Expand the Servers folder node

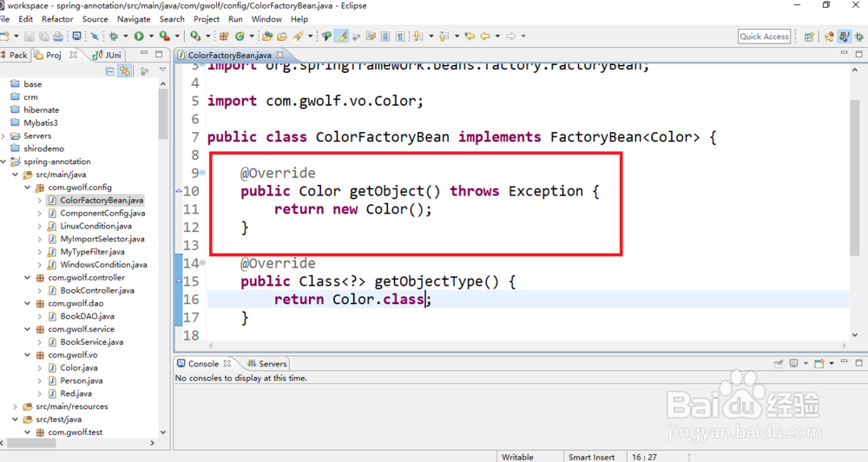point(4,135)
